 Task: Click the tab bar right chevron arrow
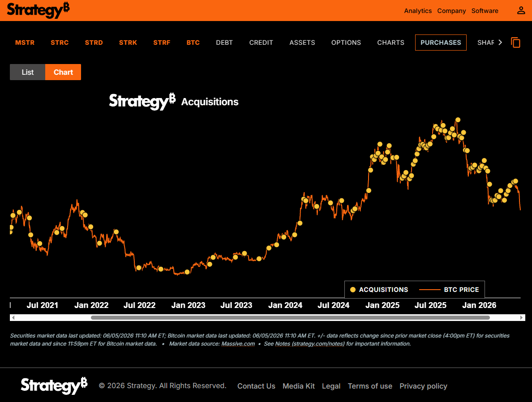500,43
